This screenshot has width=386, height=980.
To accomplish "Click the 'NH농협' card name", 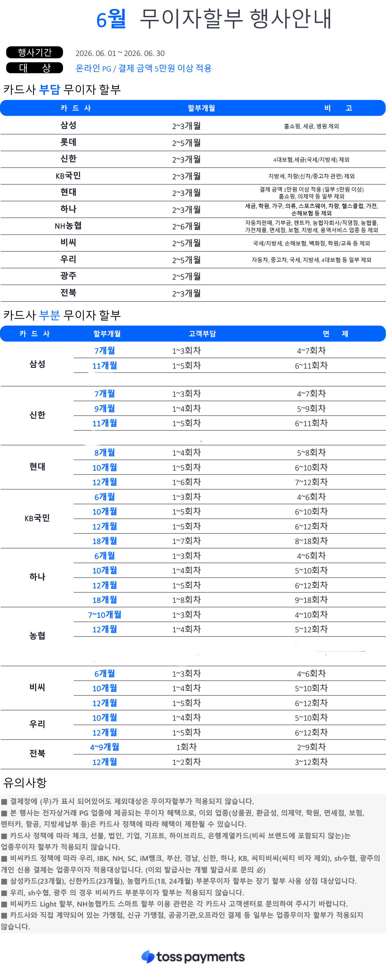I will [68, 226].
